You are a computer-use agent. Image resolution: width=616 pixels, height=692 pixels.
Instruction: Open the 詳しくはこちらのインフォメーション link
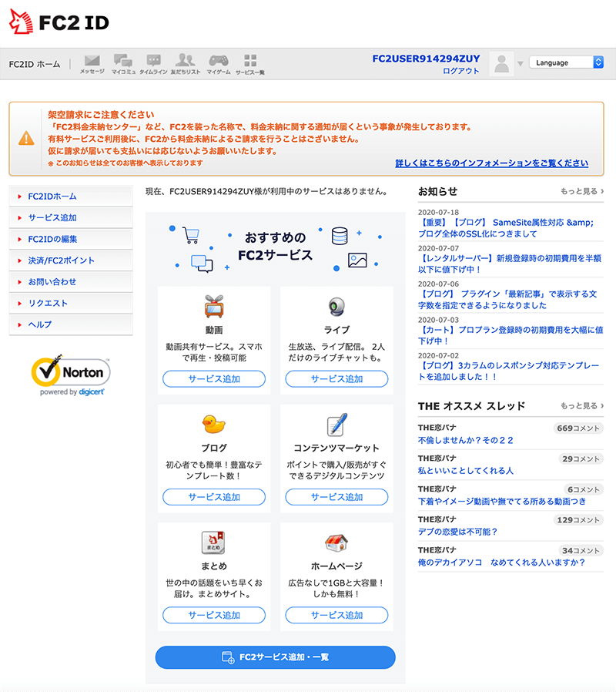pyautogui.click(x=492, y=163)
